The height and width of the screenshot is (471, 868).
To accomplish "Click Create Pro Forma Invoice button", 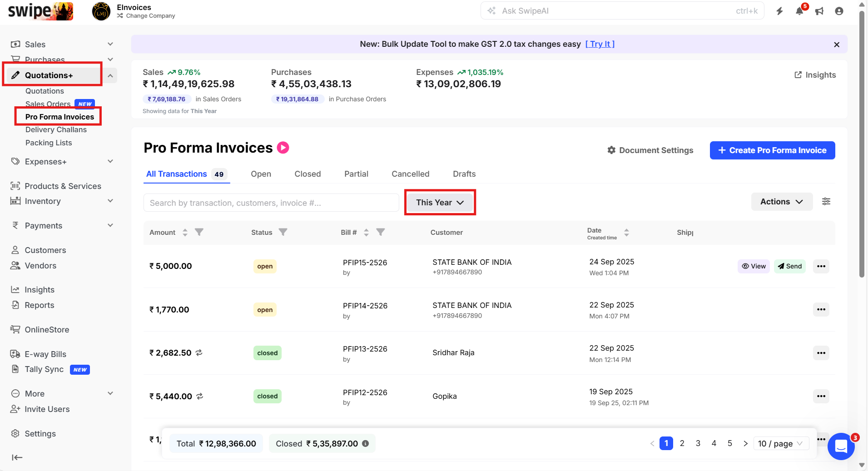I will click(772, 150).
